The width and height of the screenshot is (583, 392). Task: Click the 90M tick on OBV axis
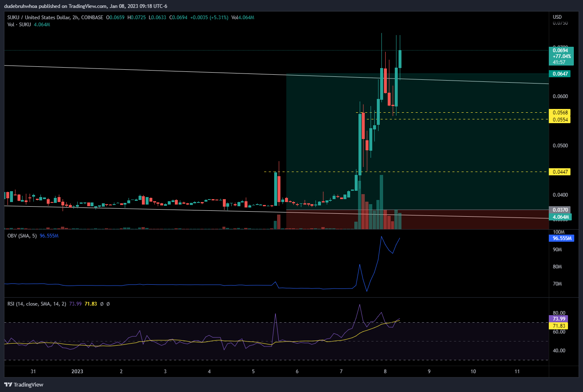tap(557, 250)
